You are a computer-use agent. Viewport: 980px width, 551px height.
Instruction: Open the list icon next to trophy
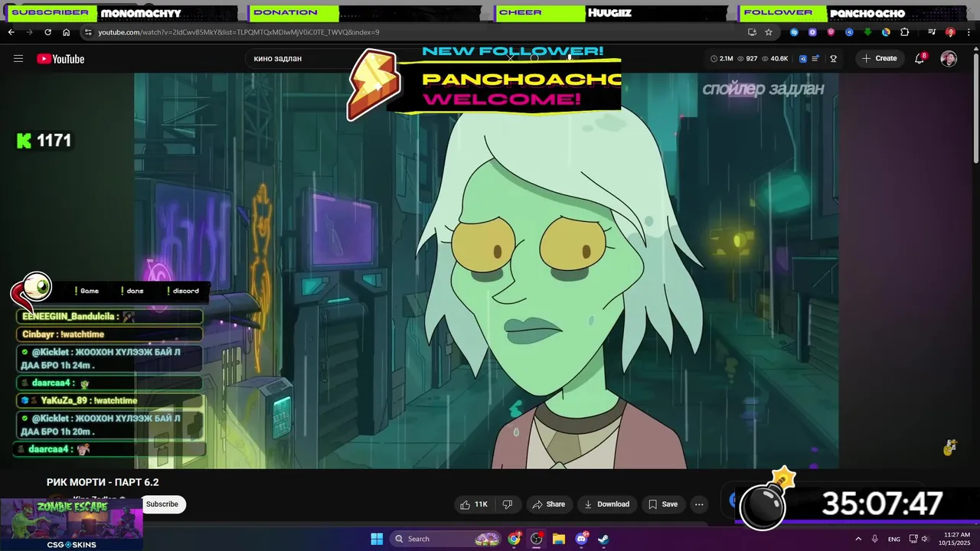(815, 58)
